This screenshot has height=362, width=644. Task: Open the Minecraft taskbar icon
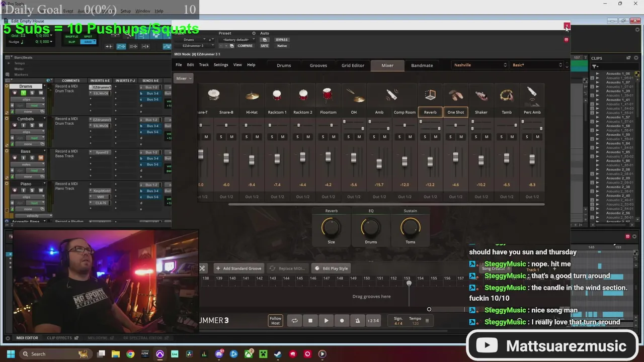[x=263, y=354]
